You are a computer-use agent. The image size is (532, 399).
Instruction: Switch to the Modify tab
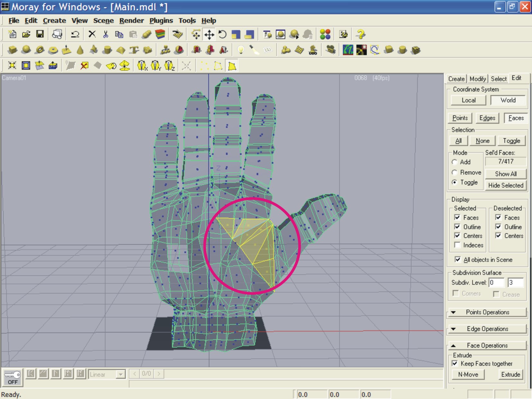(x=478, y=79)
